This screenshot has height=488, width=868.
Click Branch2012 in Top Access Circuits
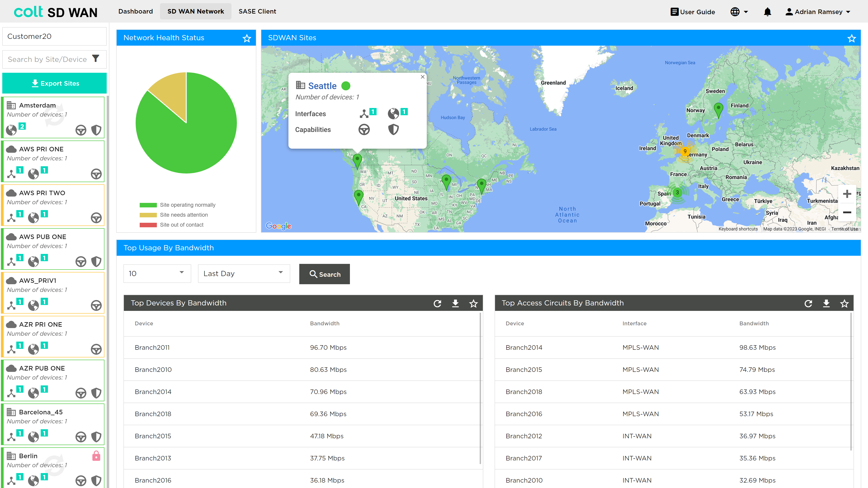click(524, 436)
